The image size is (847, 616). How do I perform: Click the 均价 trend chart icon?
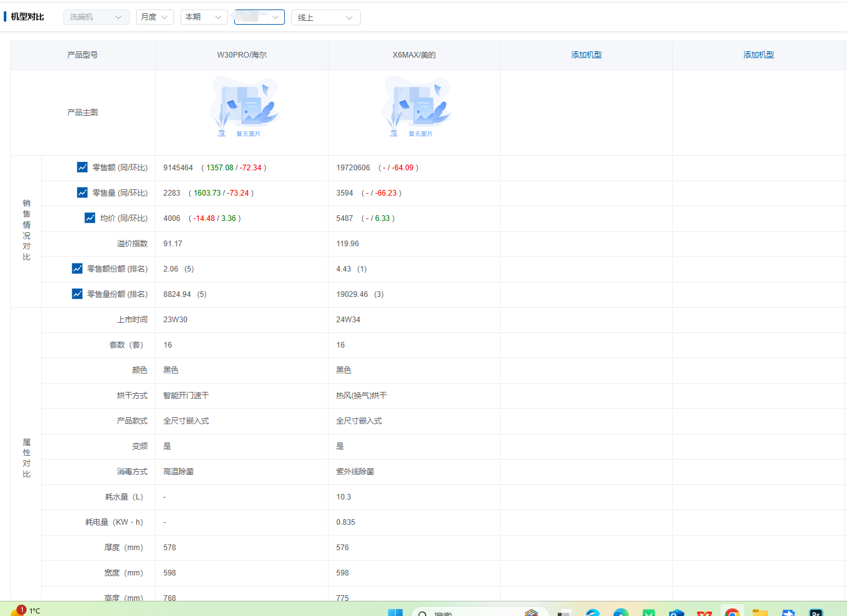(x=90, y=218)
